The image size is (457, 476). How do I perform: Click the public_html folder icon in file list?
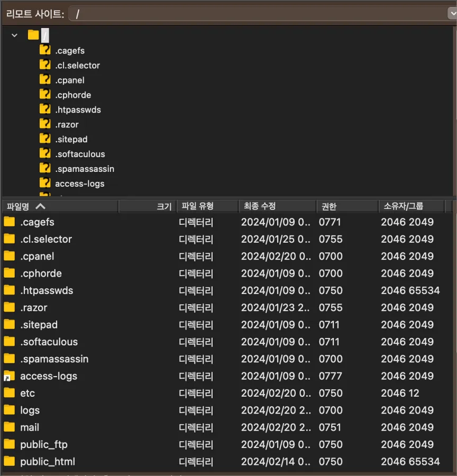tap(9, 462)
